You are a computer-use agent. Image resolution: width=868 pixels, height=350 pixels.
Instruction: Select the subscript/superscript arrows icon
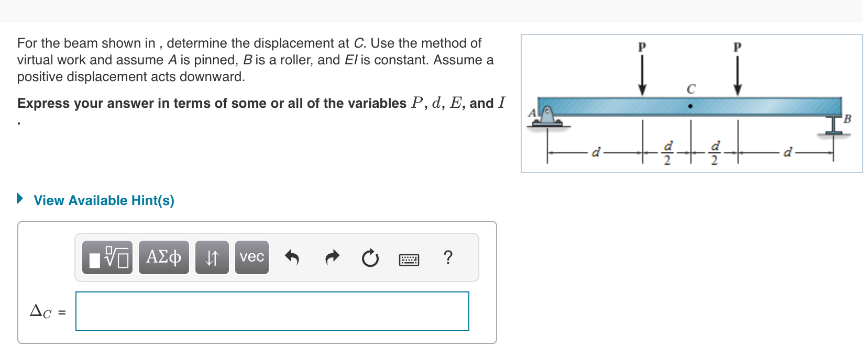212,257
